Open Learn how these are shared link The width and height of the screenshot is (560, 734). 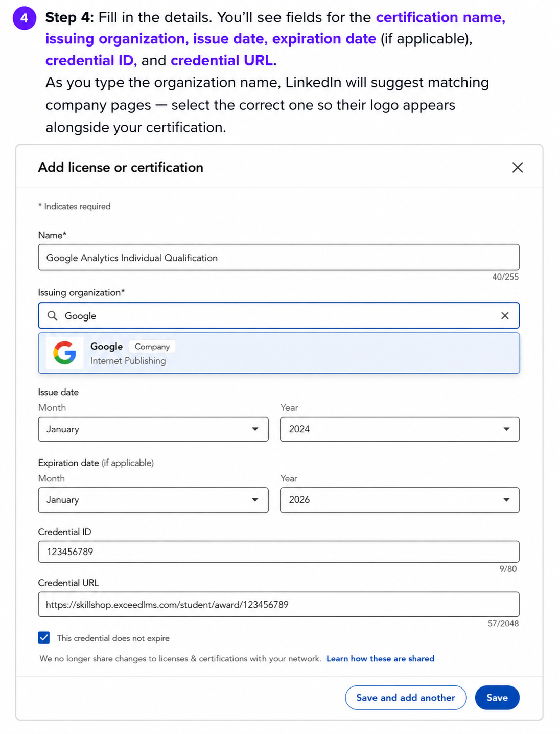[380, 659]
